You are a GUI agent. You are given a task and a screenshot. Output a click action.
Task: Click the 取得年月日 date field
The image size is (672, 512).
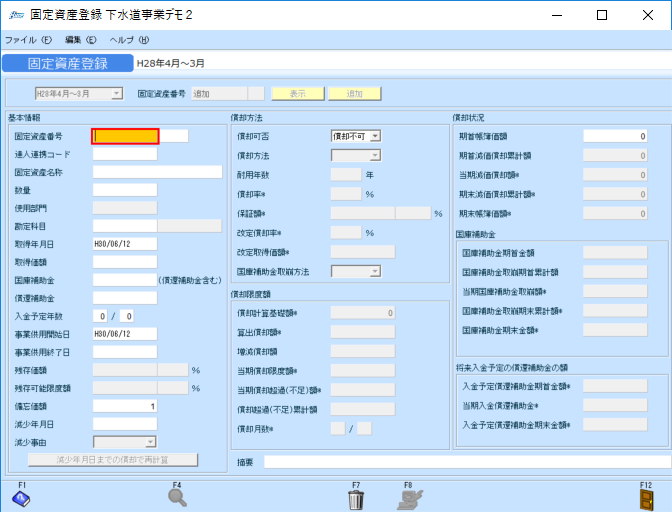click(x=125, y=244)
